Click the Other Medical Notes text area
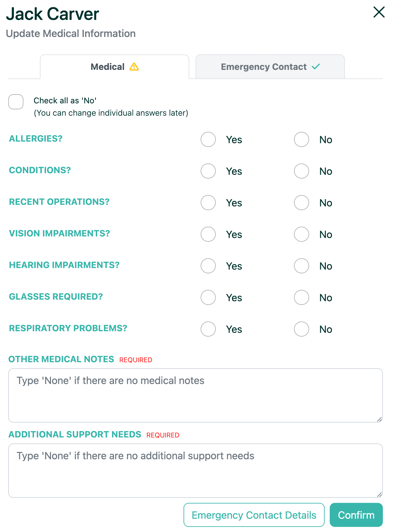The image size is (393, 531). coord(195,395)
